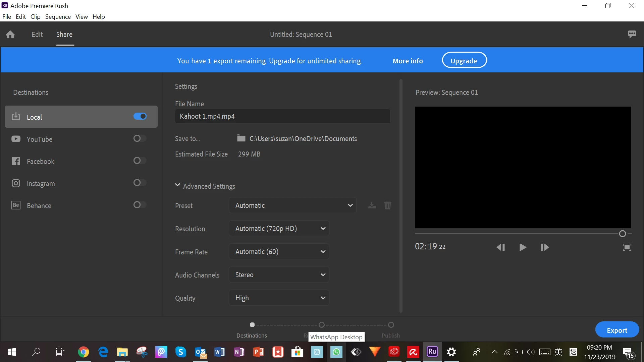
Task: Disable the Local destination toggle
Action: pyautogui.click(x=140, y=116)
